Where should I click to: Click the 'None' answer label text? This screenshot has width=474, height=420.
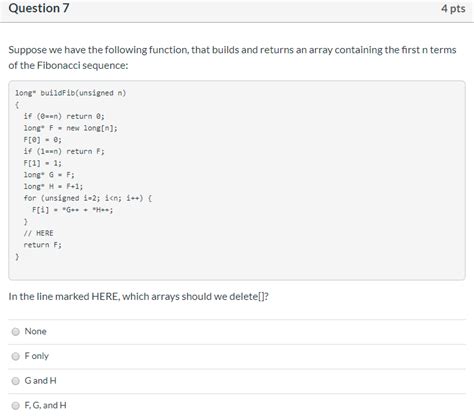click(x=35, y=331)
